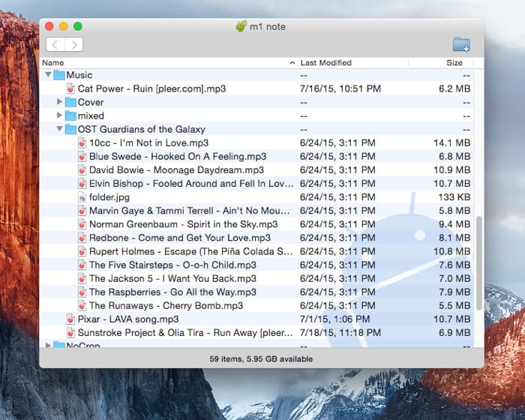Select the mixed folder icon
The width and height of the screenshot is (525, 420).
click(x=70, y=115)
